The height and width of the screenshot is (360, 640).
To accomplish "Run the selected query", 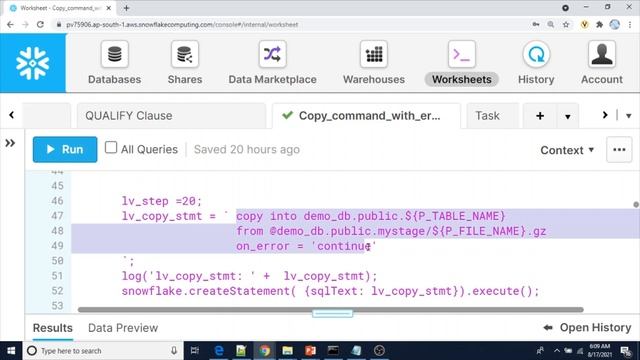I will (x=65, y=149).
